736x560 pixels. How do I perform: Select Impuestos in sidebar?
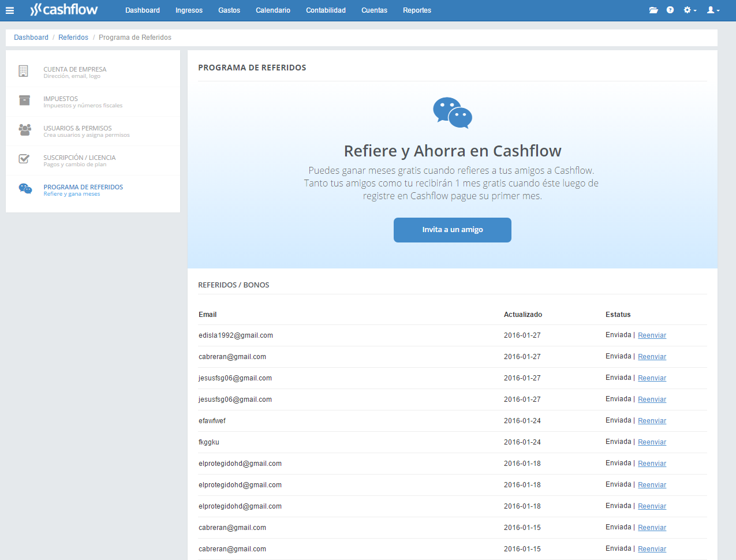pyautogui.click(x=93, y=102)
